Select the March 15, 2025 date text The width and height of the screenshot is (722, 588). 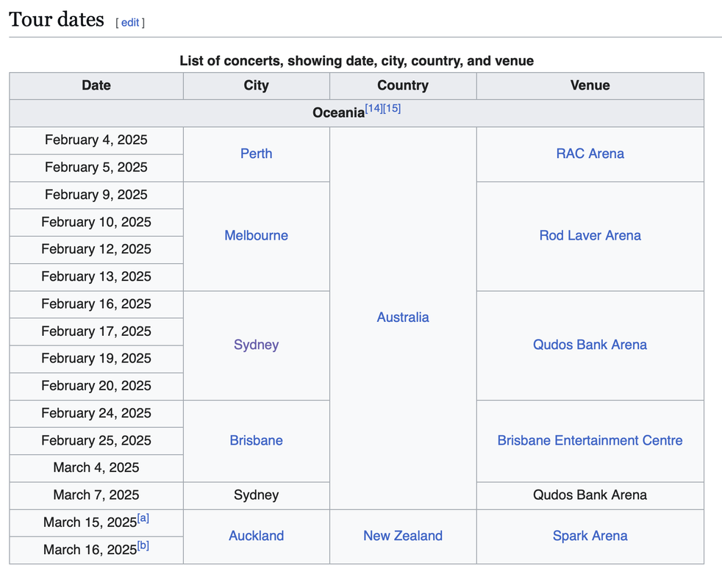click(90, 523)
